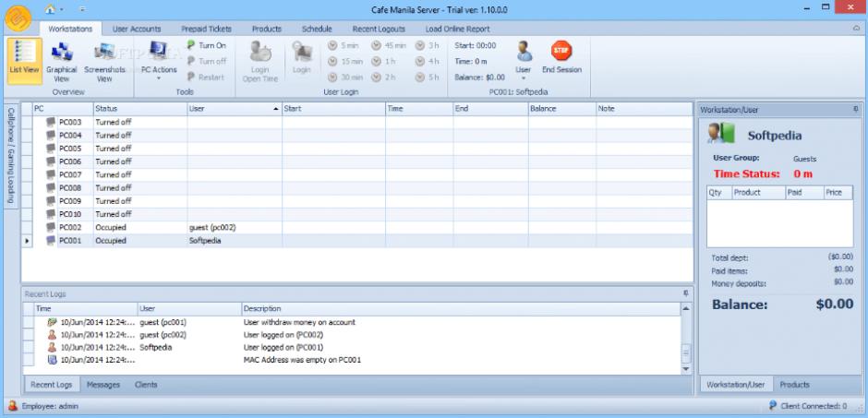Click the orange Cafe Manila application logo
This screenshot has height=418, width=868.
pyautogui.click(x=18, y=18)
